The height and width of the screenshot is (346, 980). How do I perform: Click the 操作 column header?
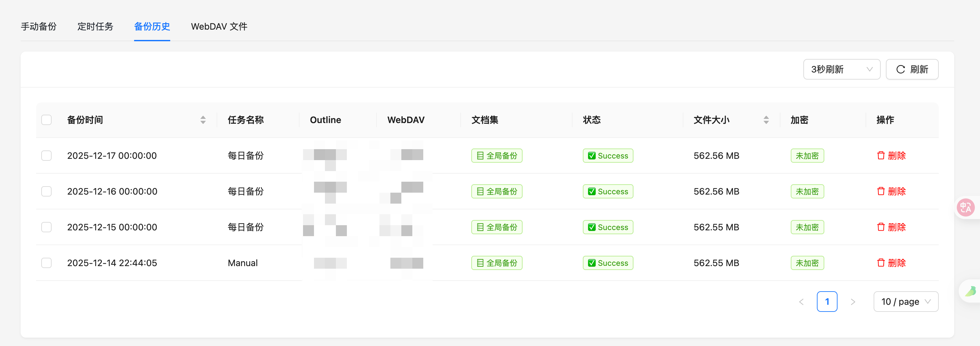(885, 120)
